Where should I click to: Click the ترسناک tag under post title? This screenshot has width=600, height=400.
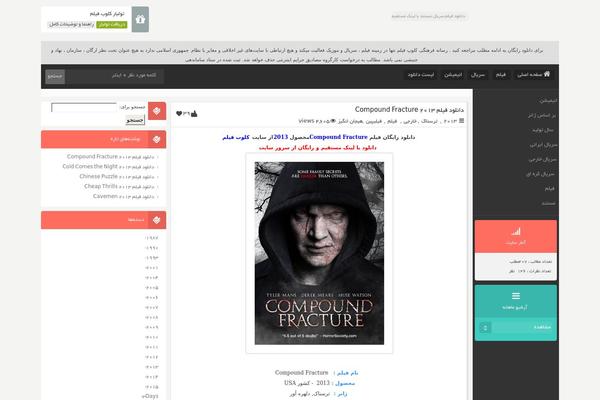pyautogui.click(x=429, y=121)
